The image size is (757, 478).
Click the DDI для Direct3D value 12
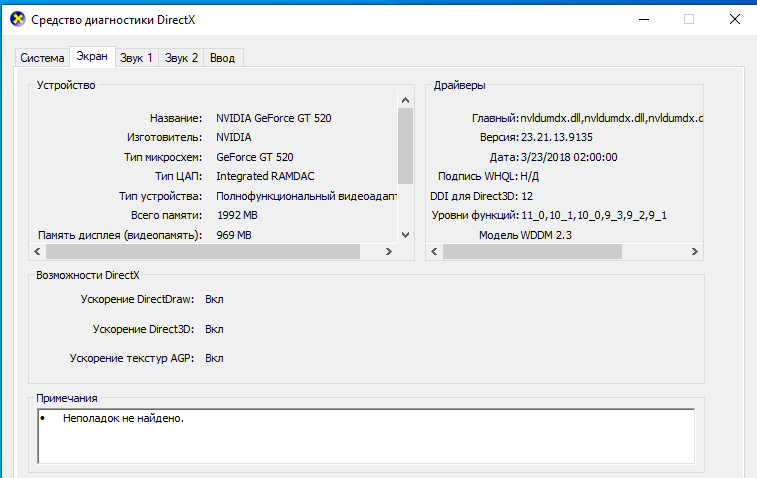[527, 196]
